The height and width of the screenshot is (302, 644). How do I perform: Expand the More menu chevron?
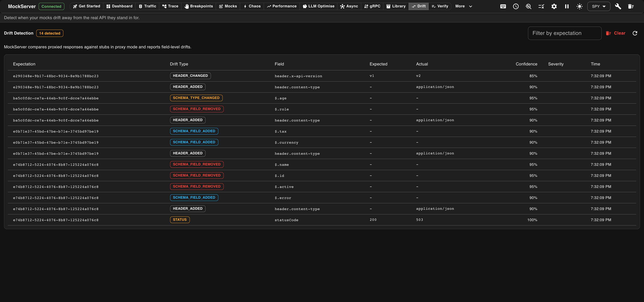(x=470, y=6)
